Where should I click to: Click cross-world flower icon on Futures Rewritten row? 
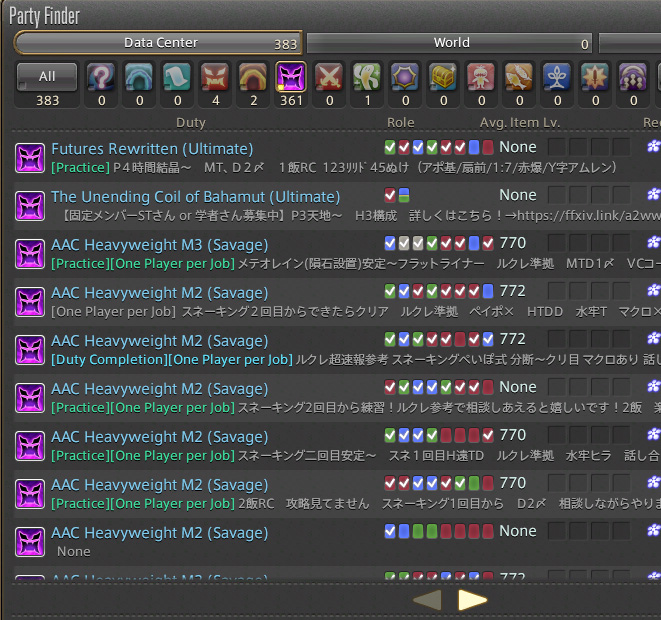coord(653,146)
